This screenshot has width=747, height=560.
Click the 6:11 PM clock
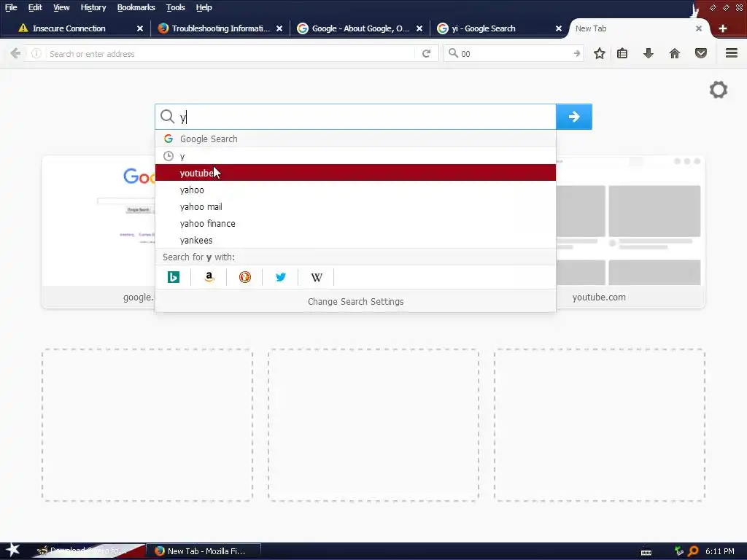click(x=720, y=551)
